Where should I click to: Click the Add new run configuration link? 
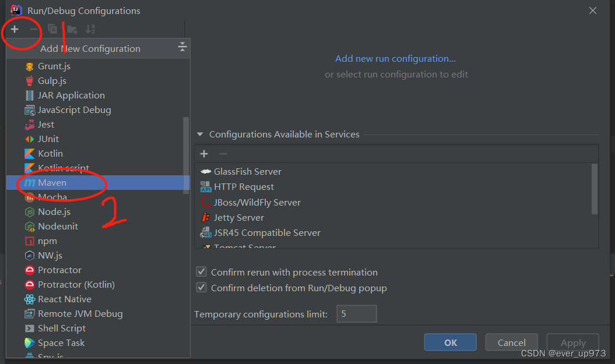(x=395, y=58)
